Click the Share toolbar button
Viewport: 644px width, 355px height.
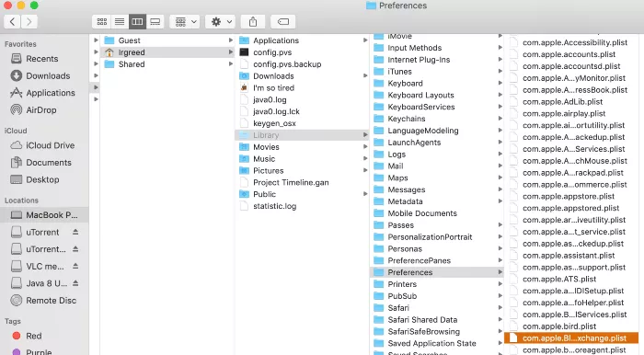click(x=253, y=22)
